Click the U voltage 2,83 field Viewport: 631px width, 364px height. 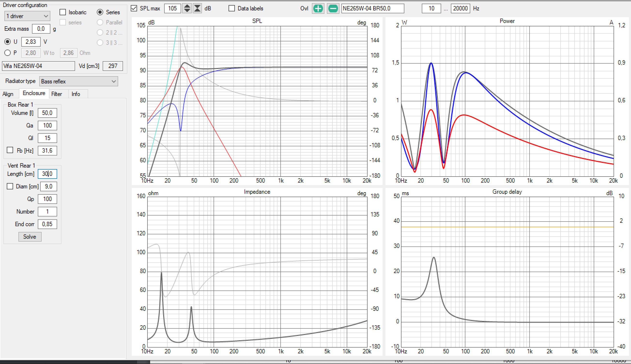31,42
